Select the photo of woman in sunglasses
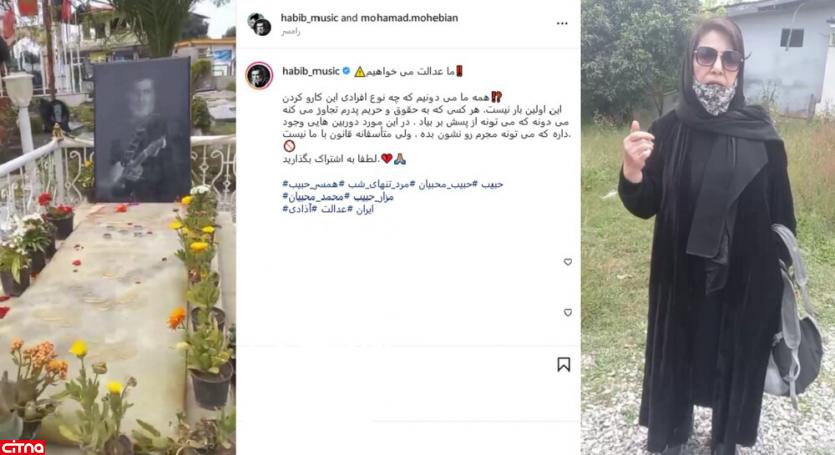Image resolution: width=835 pixels, height=455 pixels. [x=708, y=228]
